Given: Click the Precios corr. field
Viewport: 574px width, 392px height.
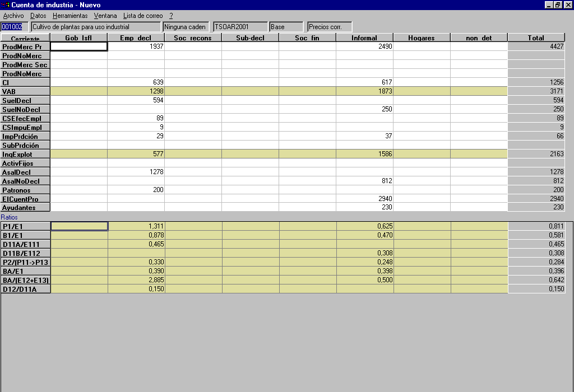Looking at the screenshot, I should click(x=330, y=27).
